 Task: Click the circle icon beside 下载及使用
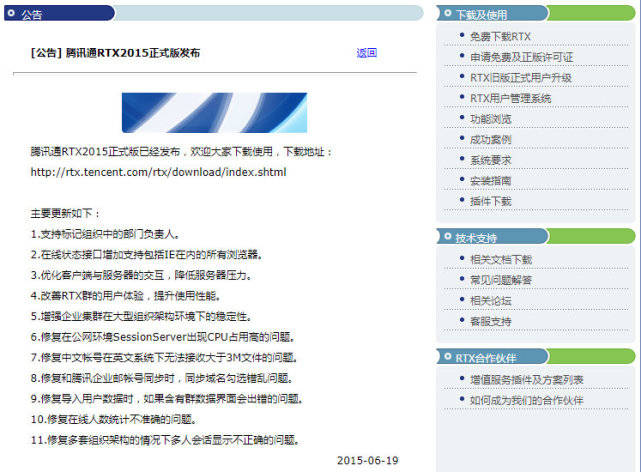(x=448, y=13)
